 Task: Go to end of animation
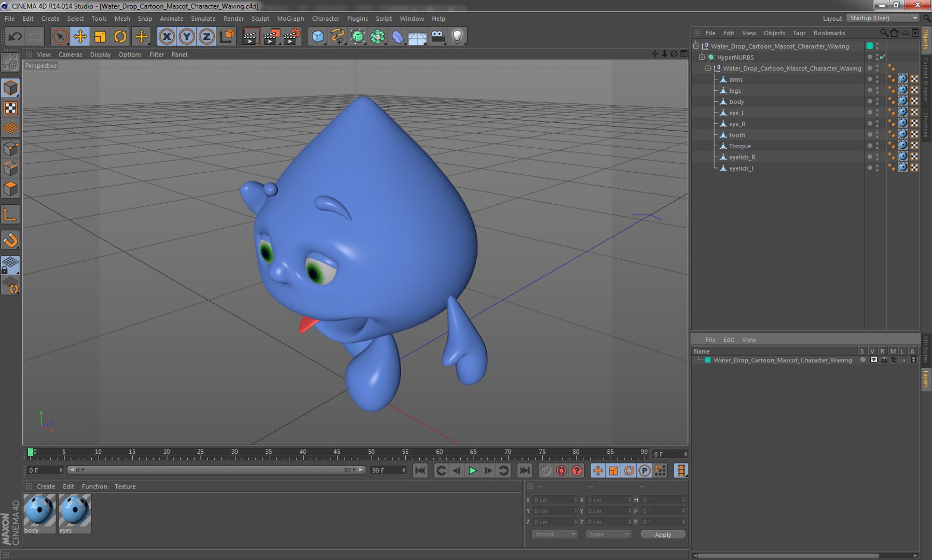point(525,470)
